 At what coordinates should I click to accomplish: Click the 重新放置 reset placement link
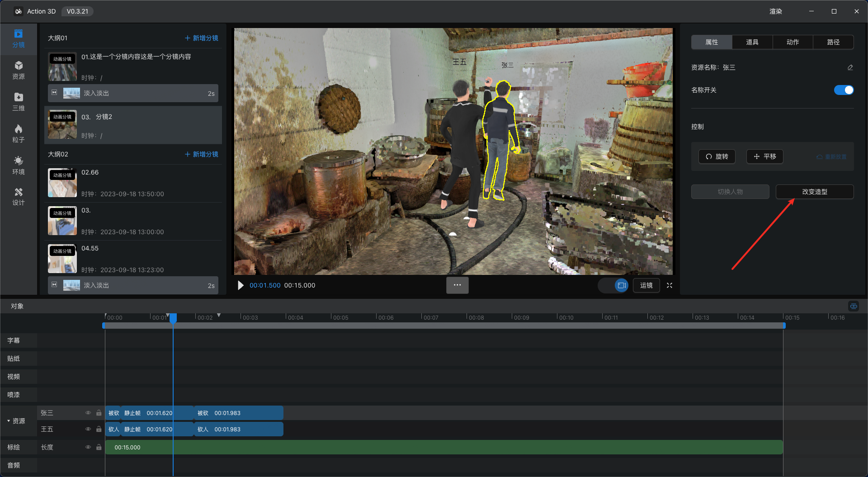pos(831,157)
